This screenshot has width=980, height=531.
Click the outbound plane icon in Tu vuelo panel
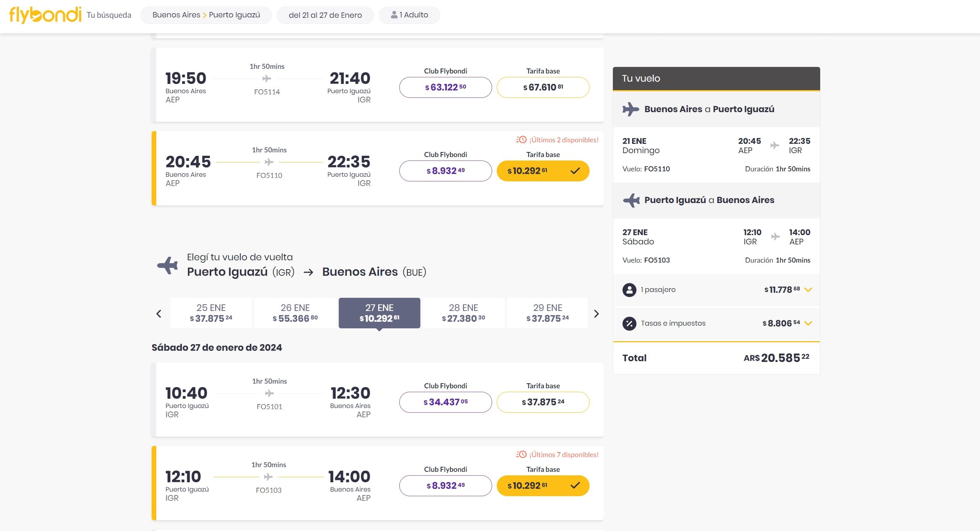pos(630,109)
